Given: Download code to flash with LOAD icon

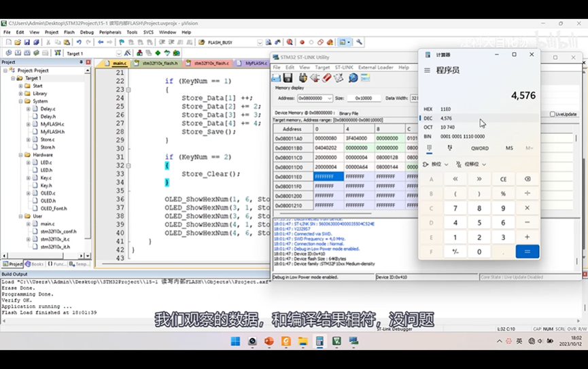Looking at the screenshot, I should [x=57, y=53].
